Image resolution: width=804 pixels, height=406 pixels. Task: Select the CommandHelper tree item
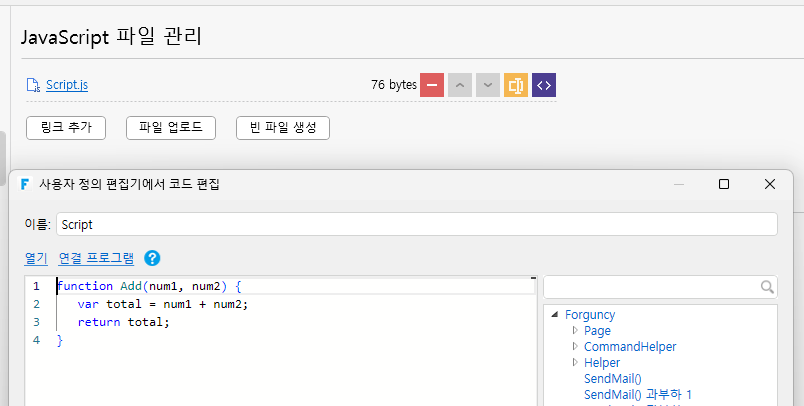point(630,347)
